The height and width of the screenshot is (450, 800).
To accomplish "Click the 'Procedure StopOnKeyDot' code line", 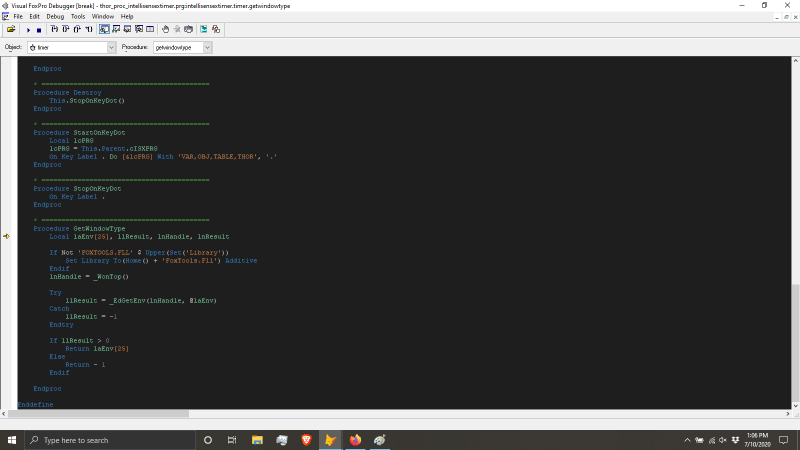I will tap(77, 189).
